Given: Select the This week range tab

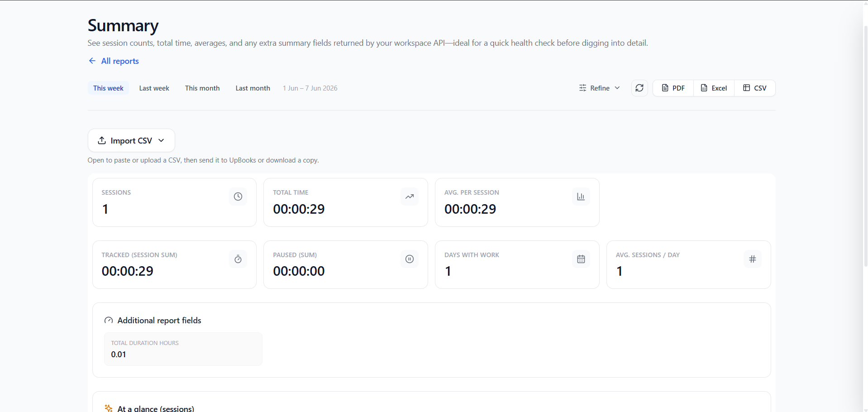Looking at the screenshot, I should [108, 88].
